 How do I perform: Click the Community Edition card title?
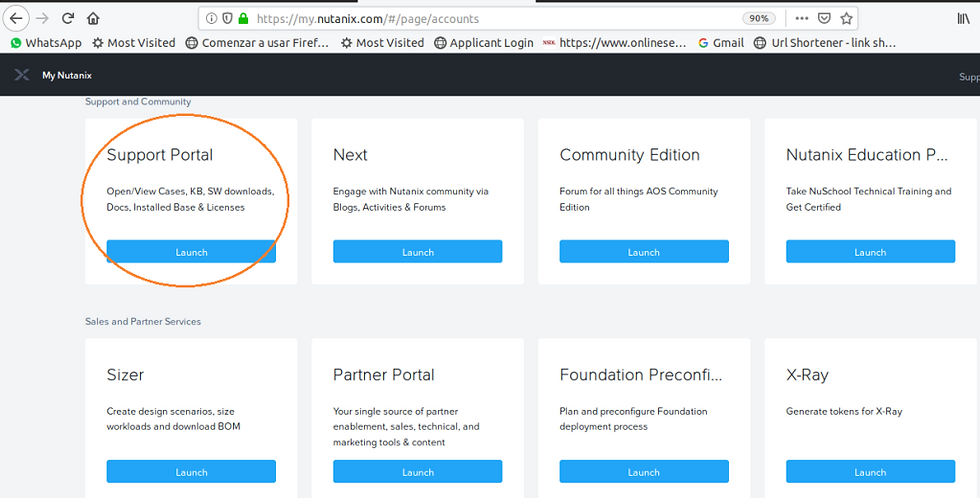coord(629,155)
